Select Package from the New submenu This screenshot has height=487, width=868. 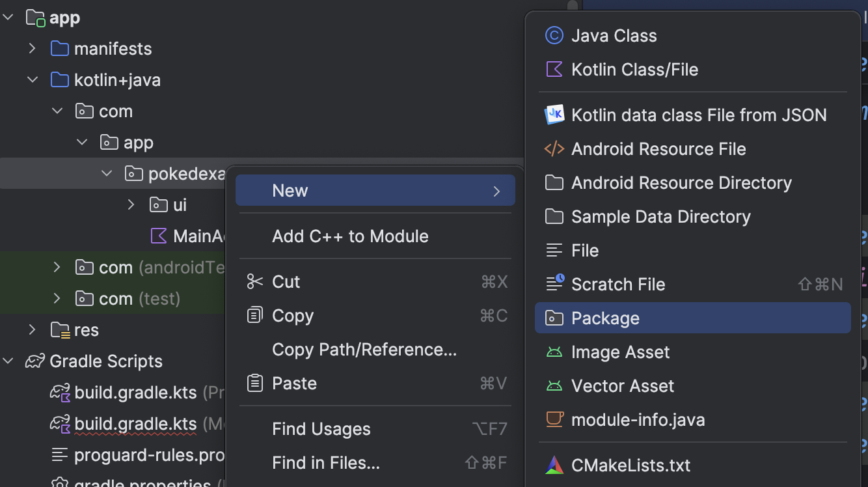coord(605,318)
